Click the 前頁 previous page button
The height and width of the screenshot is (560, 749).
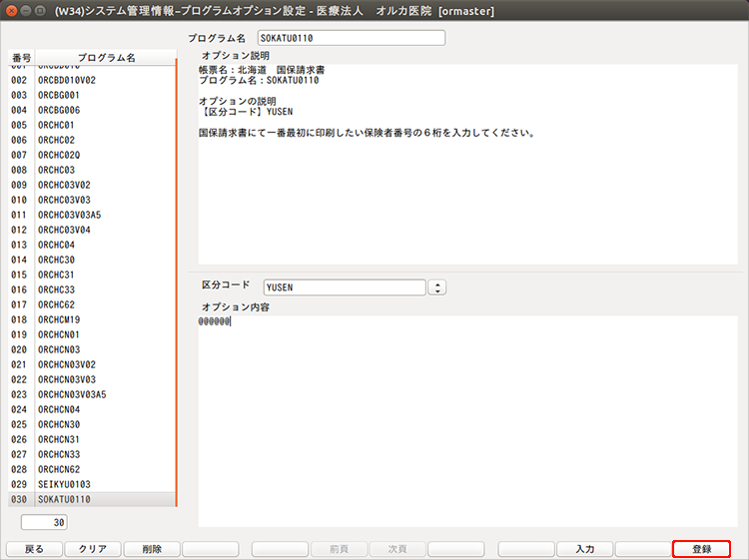point(339,549)
